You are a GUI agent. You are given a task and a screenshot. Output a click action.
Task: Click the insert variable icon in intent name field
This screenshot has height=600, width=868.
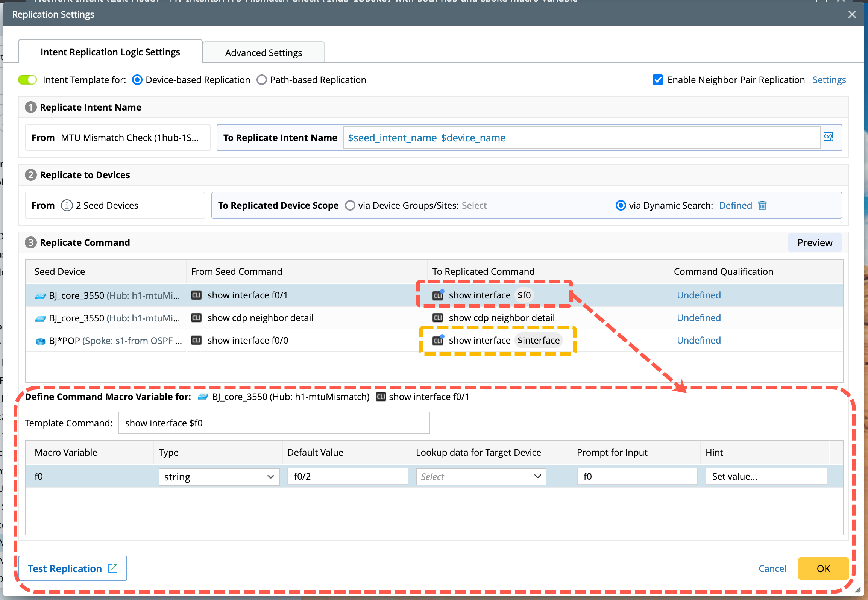pos(828,137)
